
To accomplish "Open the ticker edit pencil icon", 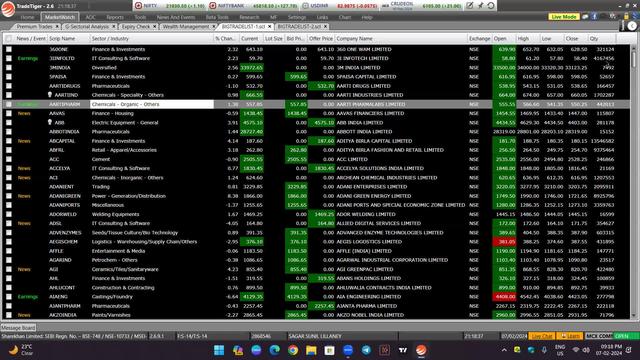I will pyautogui.click(x=470, y=6).
